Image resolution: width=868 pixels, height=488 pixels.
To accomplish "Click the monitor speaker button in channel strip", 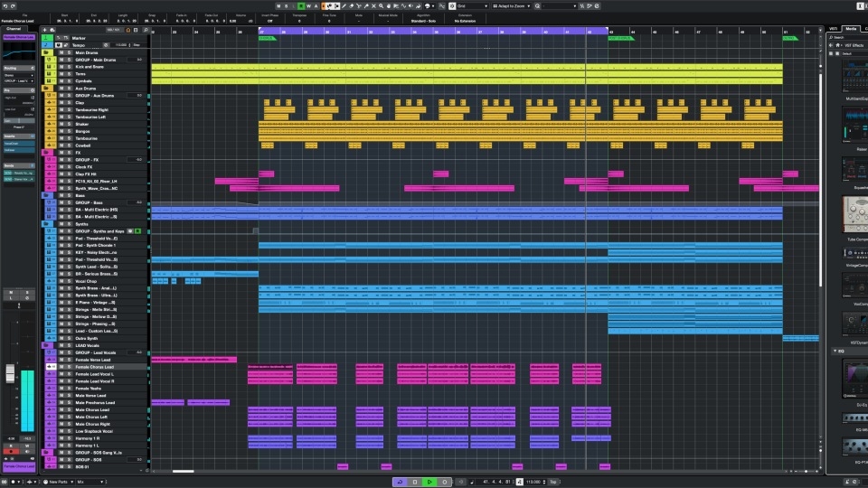I will (26, 452).
